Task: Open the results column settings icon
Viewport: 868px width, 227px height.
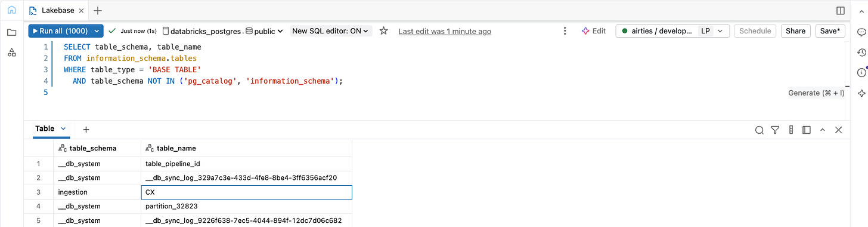Action: coord(791,130)
